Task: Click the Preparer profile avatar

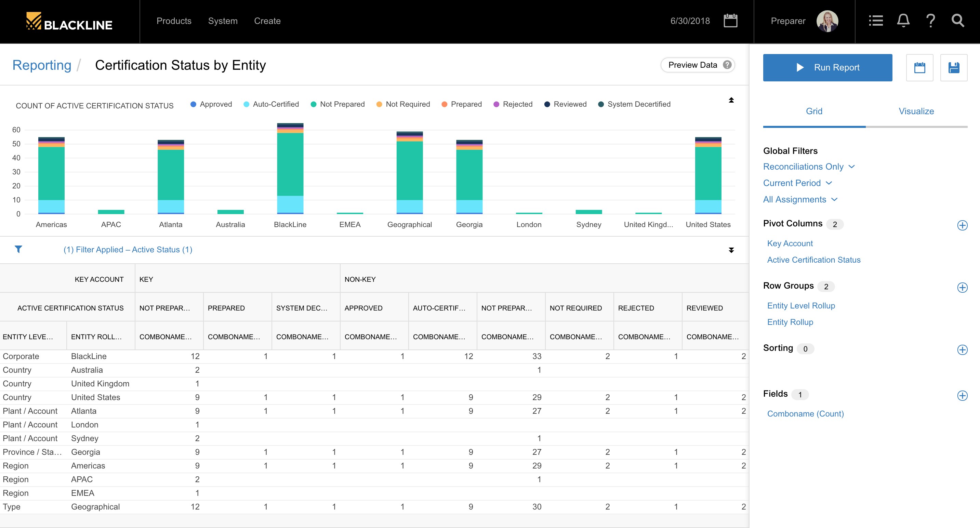Action: click(x=827, y=21)
